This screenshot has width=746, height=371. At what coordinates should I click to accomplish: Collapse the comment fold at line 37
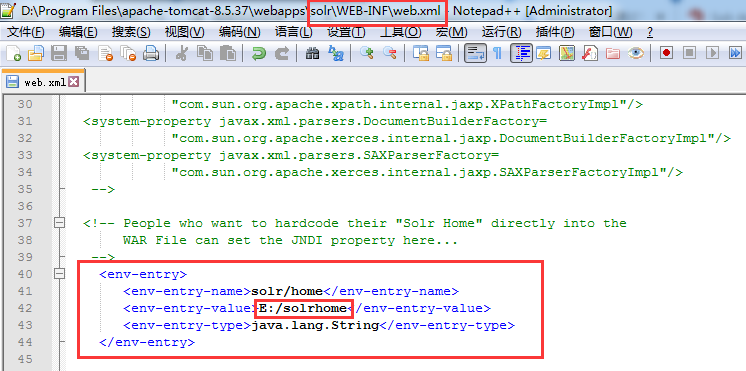[x=59, y=223]
